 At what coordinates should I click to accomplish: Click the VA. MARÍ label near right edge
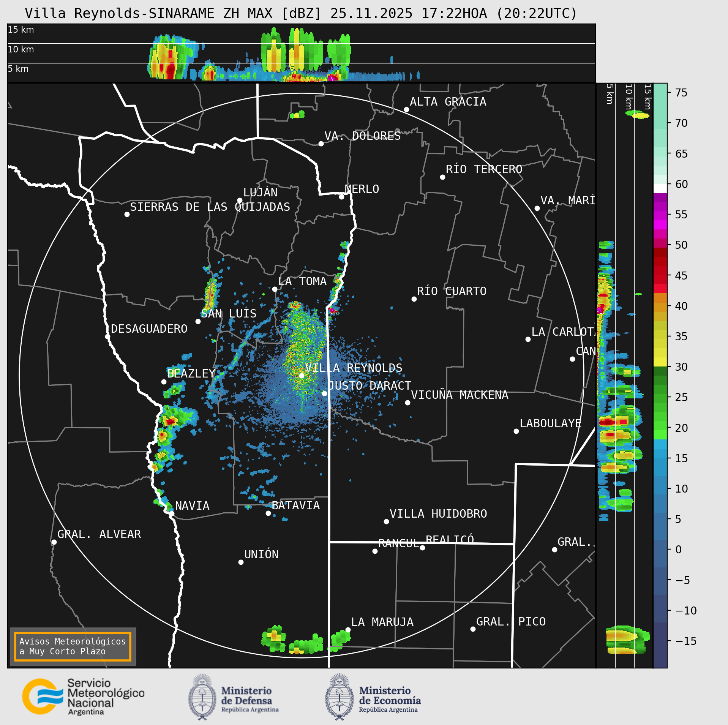click(x=568, y=201)
